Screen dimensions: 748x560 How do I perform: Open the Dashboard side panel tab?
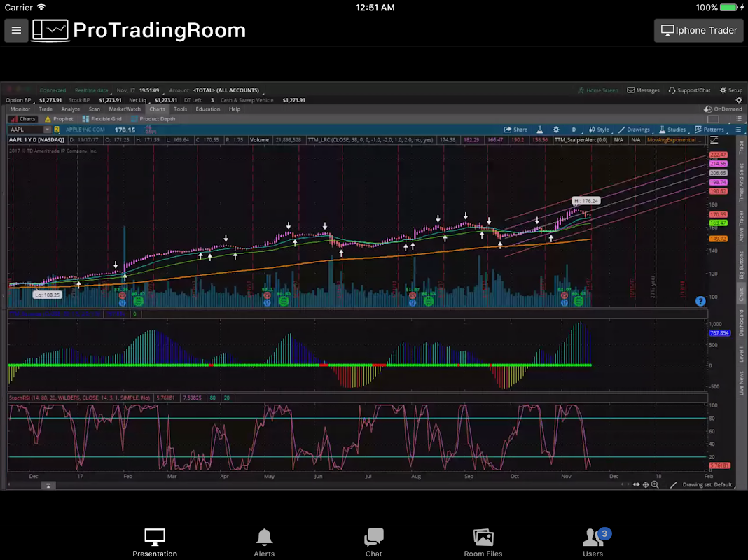[x=741, y=323]
